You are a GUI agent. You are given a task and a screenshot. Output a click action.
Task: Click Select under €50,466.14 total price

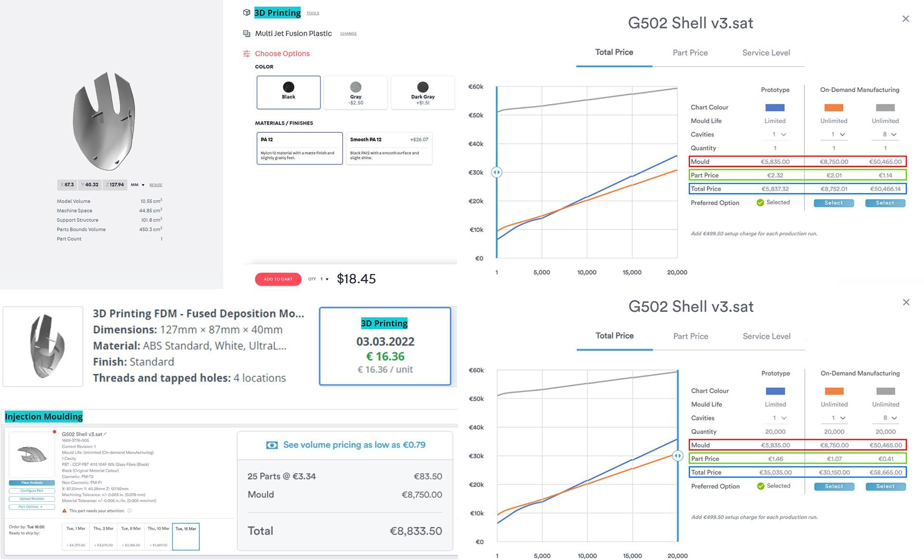pos(885,203)
